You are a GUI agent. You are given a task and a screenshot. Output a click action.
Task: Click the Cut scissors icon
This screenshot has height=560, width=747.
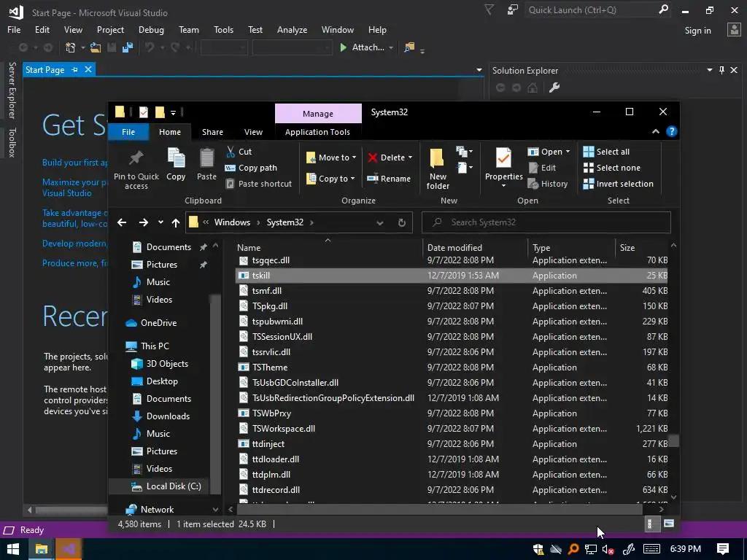[231, 152]
